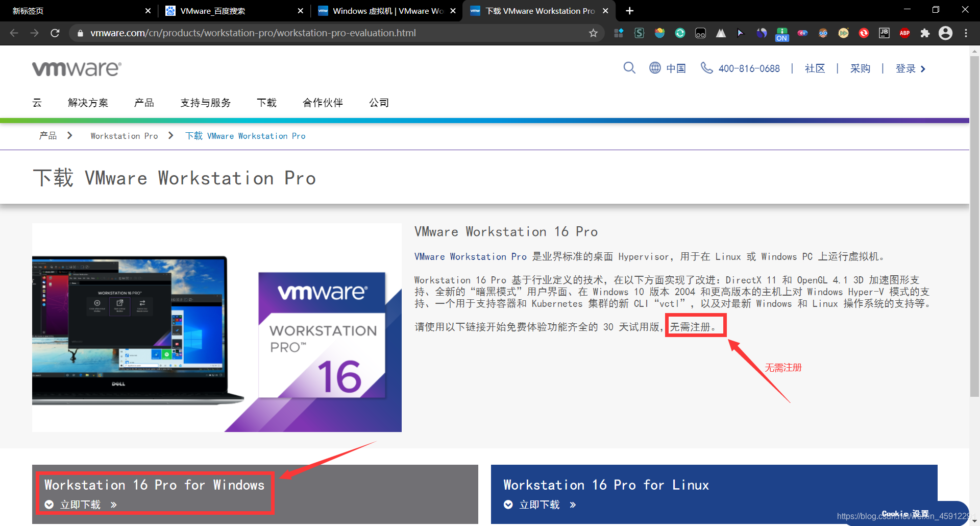Viewport: 980px width, 526px height.
Task: Click the Workstation 16 Pro for Windows heading
Action: pos(154,485)
